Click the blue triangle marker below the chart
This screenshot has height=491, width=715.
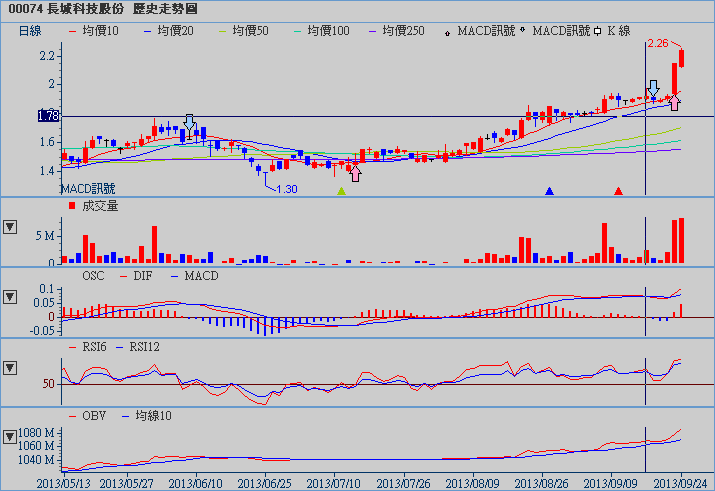coord(549,190)
